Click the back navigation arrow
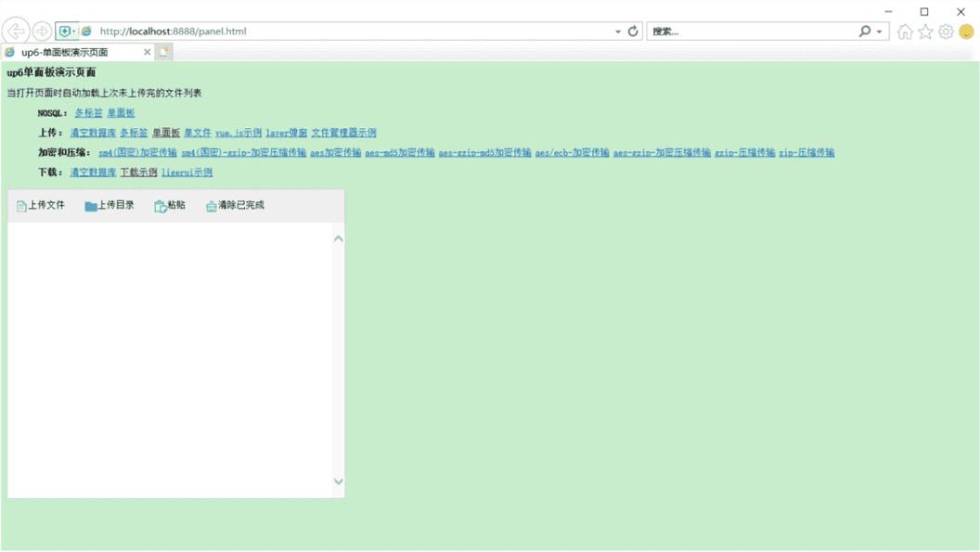 pyautogui.click(x=18, y=31)
